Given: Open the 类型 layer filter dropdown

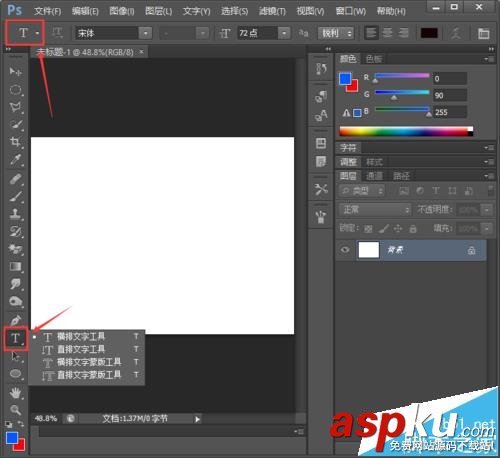Looking at the screenshot, I should click(362, 191).
